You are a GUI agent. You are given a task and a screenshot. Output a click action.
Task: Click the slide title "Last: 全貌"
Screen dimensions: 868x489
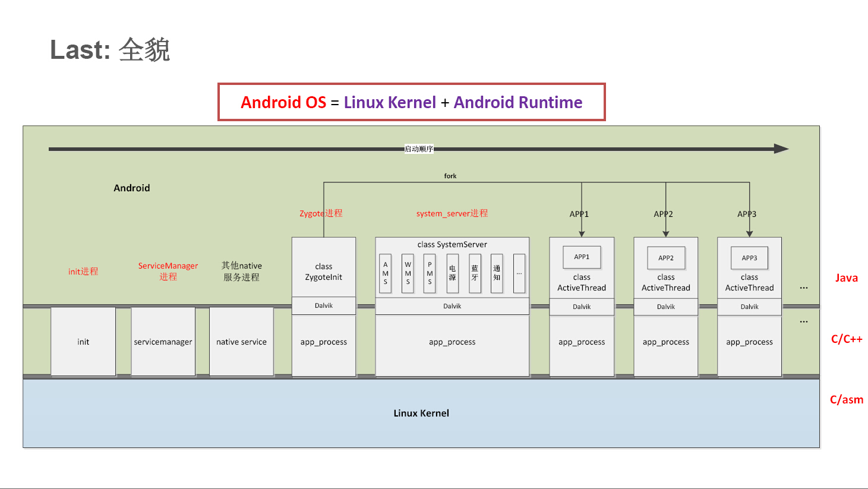coord(110,49)
